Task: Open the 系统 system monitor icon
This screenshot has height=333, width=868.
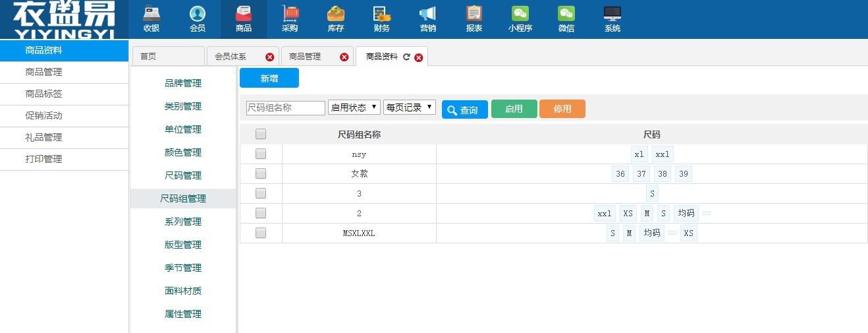Action: 612,14
